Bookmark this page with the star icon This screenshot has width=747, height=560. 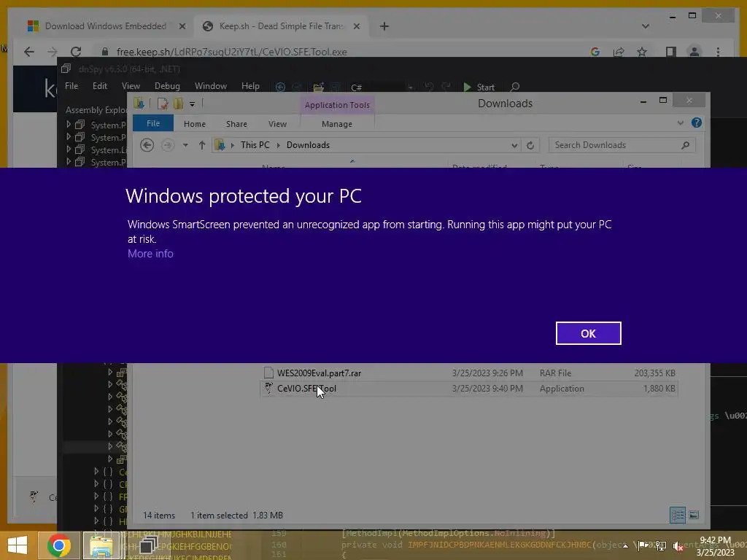(x=642, y=52)
